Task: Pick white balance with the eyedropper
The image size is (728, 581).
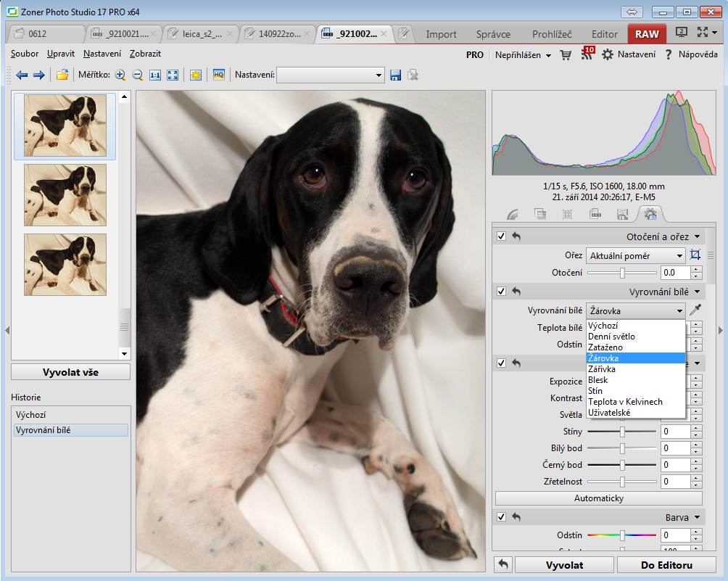Action: pos(696,310)
